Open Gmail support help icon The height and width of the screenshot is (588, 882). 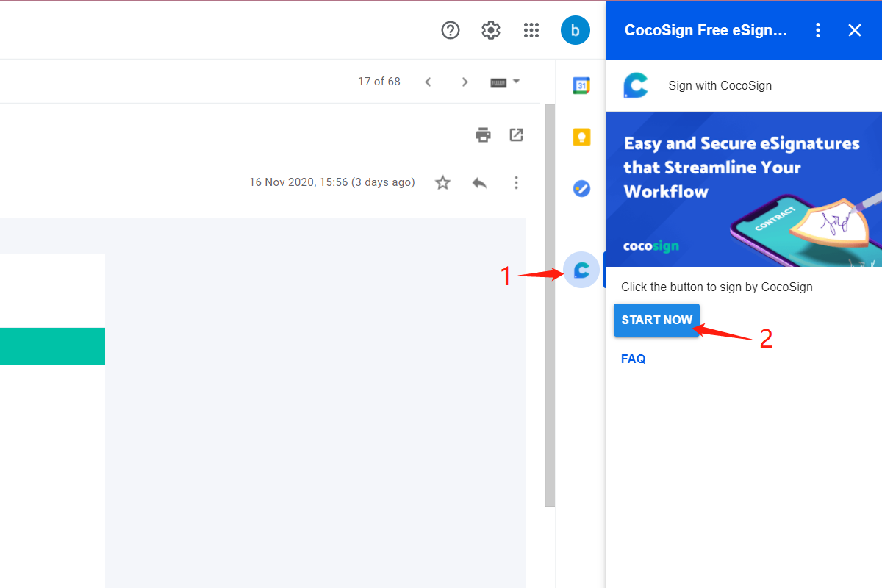pyautogui.click(x=450, y=30)
